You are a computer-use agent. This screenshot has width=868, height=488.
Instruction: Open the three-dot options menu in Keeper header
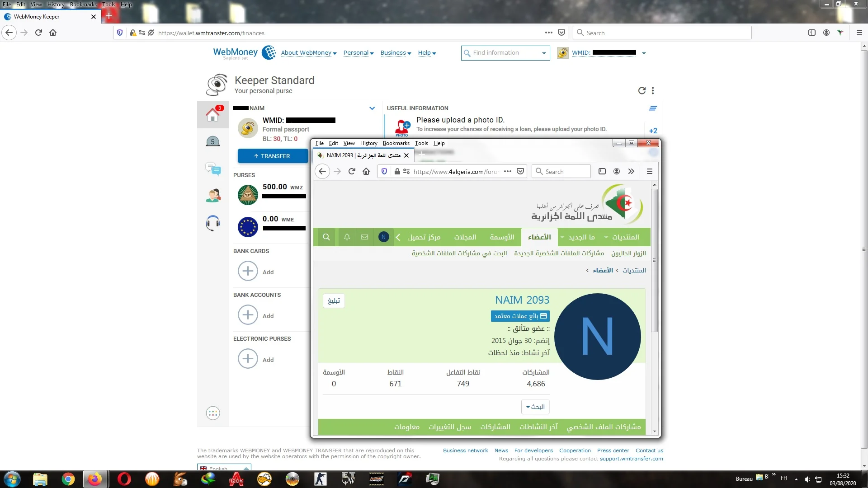[x=653, y=90]
